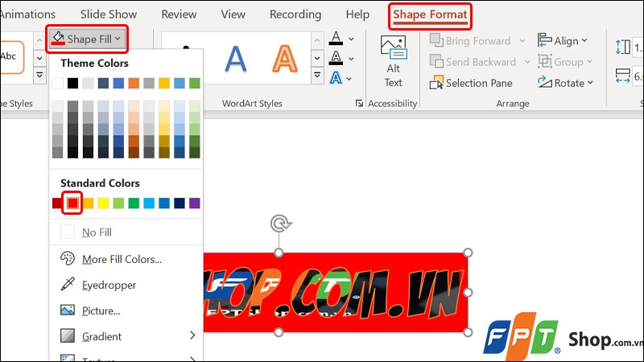
Task: Apply the orange outline WordArt style
Action: coord(285,59)
